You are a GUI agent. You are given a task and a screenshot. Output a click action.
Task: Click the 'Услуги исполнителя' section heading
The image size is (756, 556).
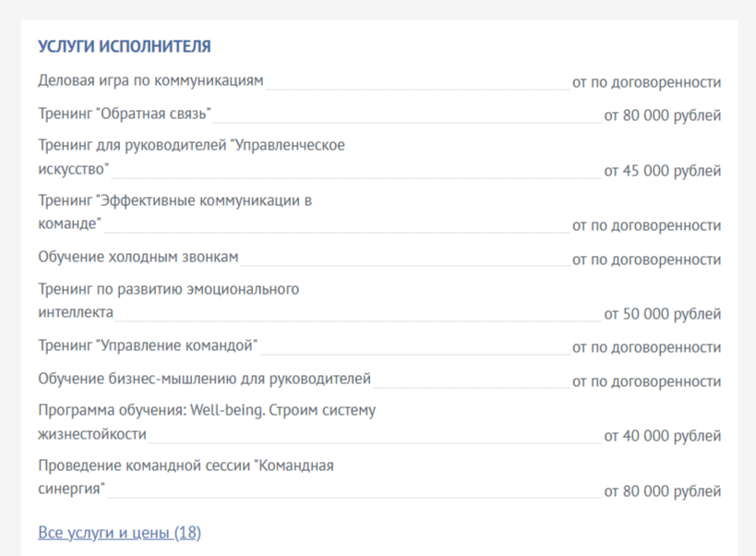124,46
